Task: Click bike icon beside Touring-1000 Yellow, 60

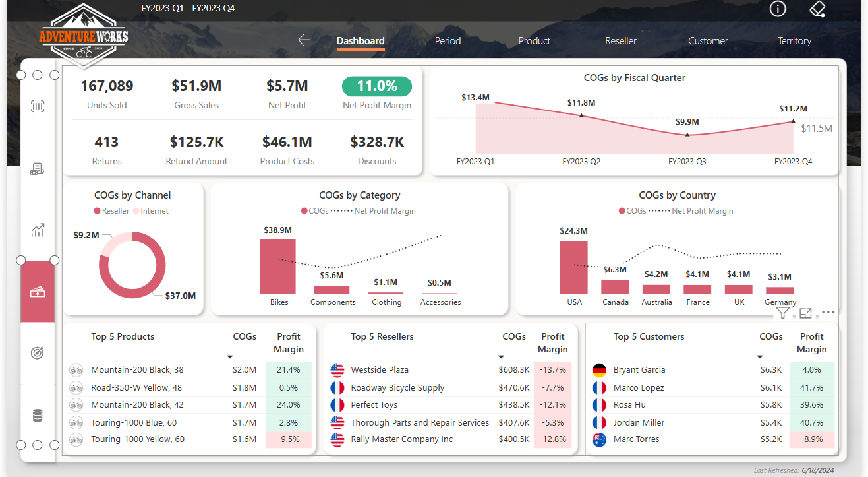Action: point(76,439)
